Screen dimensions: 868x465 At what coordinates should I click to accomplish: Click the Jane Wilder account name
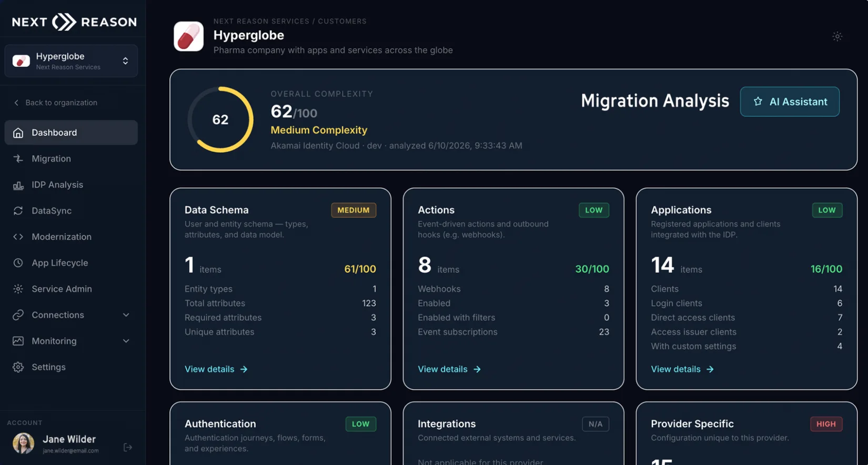point(69,439)
